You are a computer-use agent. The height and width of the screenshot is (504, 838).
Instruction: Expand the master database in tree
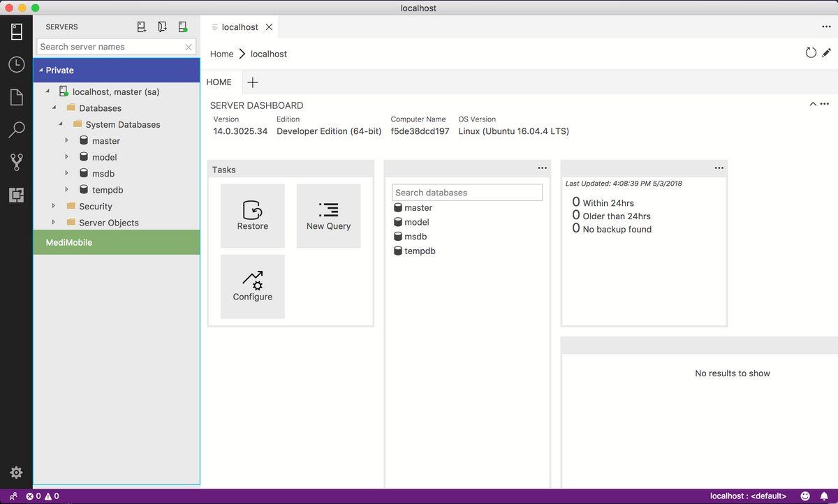click(x=67, y=140)
